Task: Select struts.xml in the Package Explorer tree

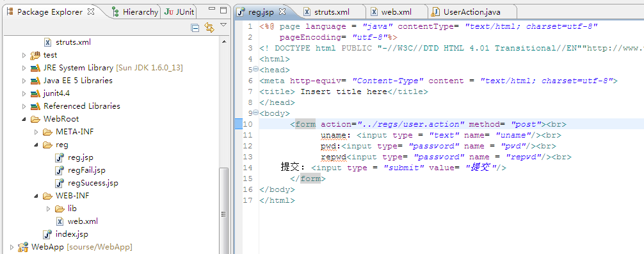Action: [x=73, y=42]
